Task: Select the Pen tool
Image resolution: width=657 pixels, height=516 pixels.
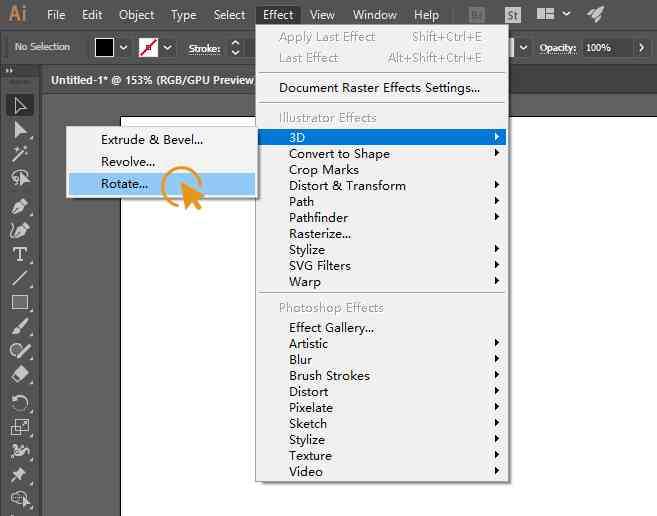Action: pyautogui.click(x=20, y=206)
